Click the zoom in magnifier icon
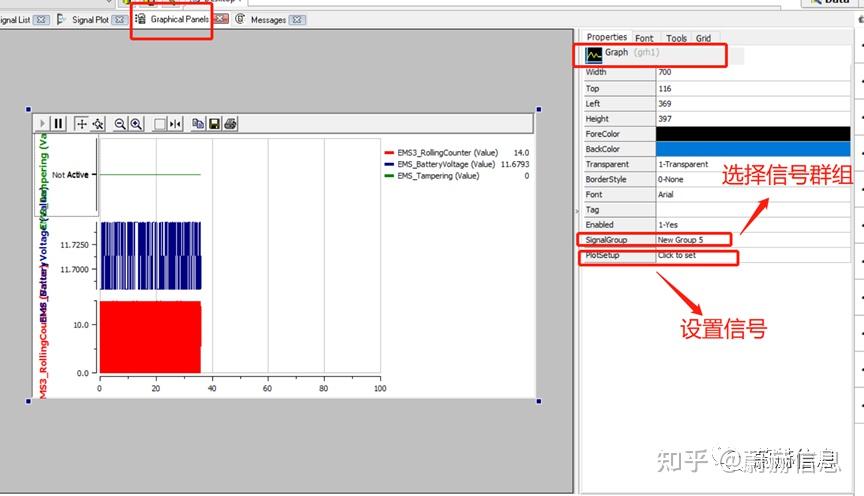 point(136,124)
